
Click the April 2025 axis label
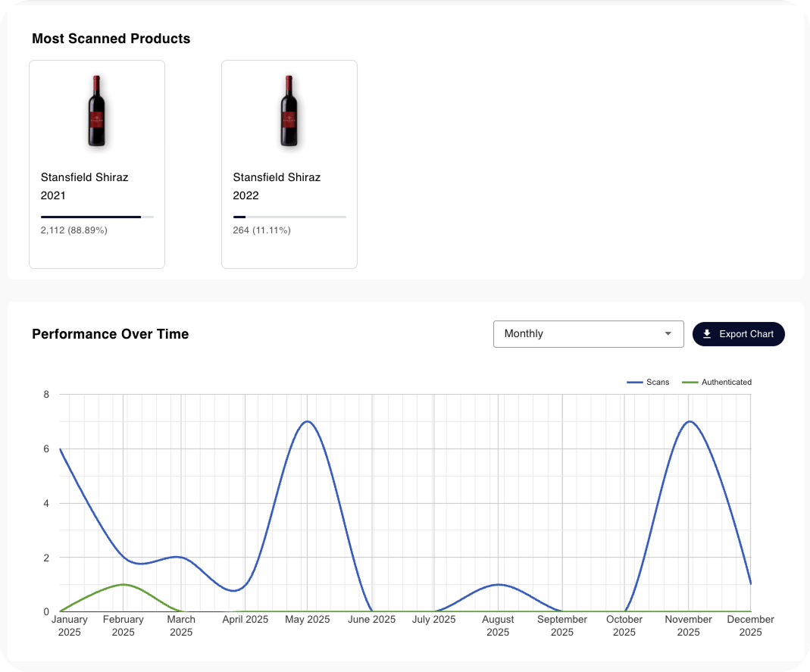coord(245,619)
